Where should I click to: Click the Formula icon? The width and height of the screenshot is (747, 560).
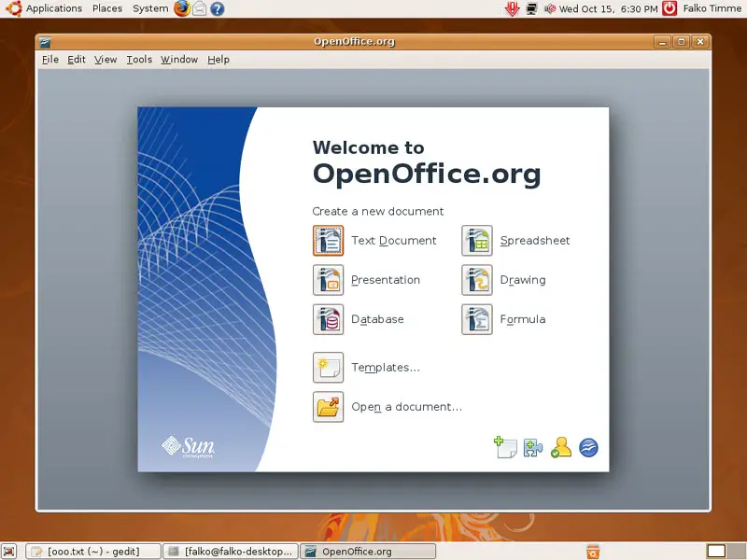[x=477, y=319]
